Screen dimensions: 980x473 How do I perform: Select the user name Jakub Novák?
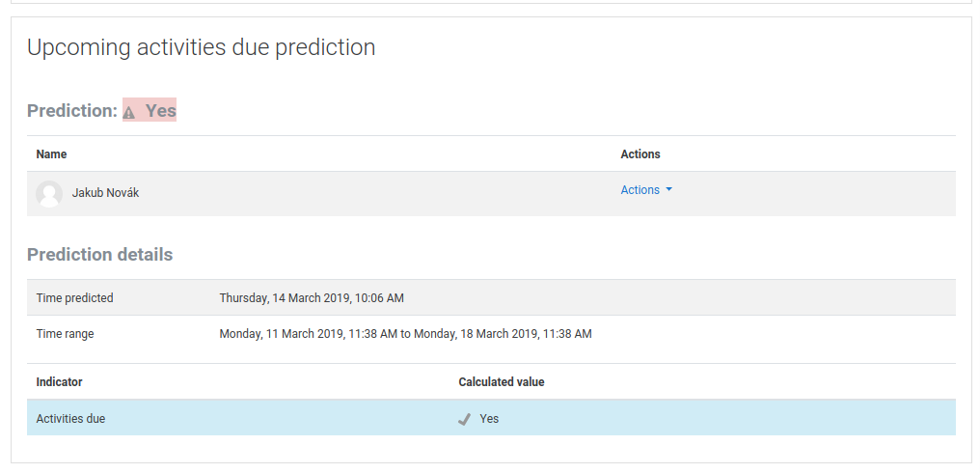[106, 193]
